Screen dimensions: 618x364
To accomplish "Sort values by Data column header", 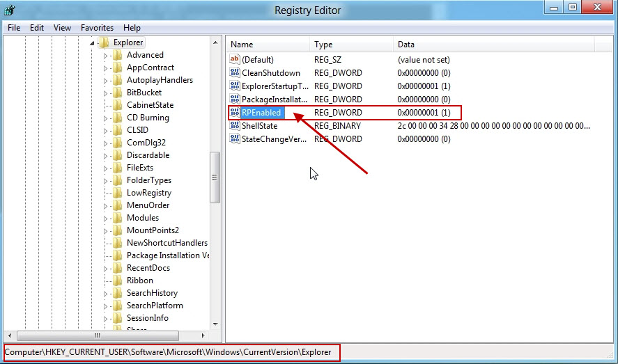I will 494,45.
